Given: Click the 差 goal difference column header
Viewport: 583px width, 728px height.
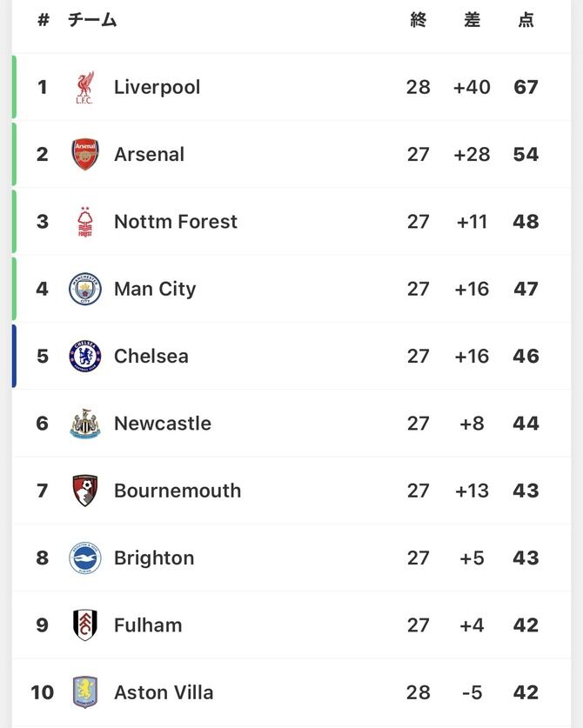Looking at the screenshot, I should [472, 20].
